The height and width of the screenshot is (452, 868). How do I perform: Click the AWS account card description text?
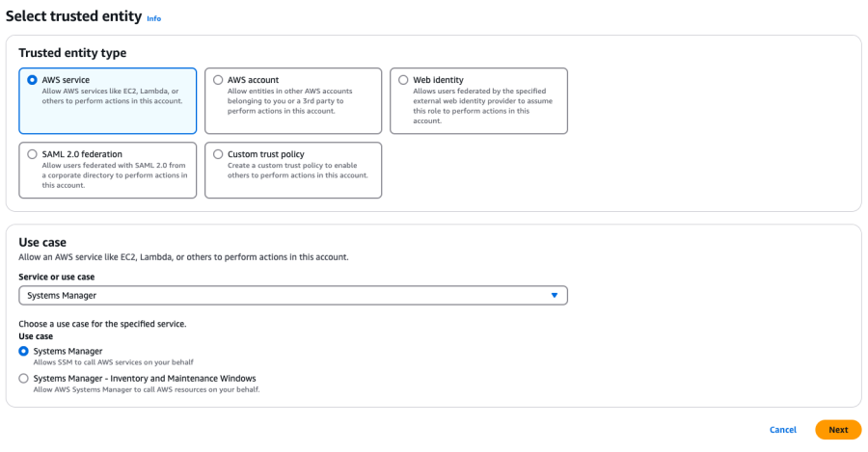(x=289, y=101)
